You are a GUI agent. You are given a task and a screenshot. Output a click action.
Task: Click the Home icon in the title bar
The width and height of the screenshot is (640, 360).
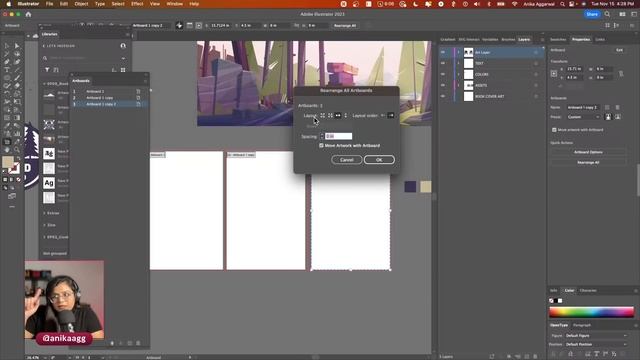[x=28, y=14]
